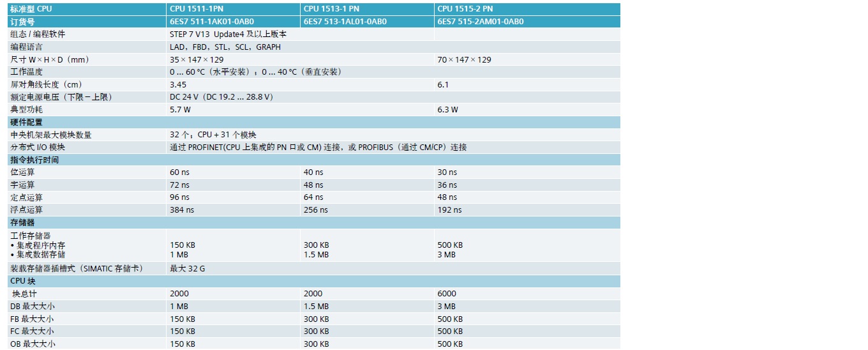Screen dimensions: 868x350
Task: Click the '订货号' row label
Action: click(x=22, y=22)
